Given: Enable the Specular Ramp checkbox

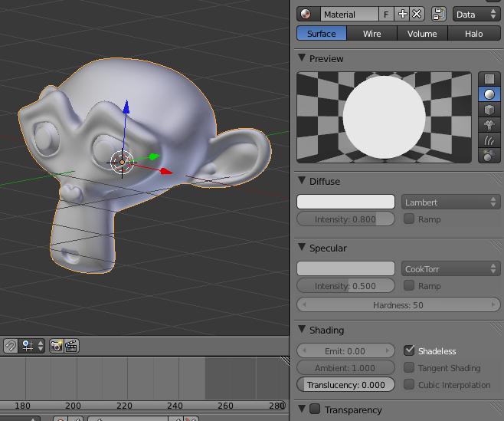Looking at the screenshot, I should pos(409,285).
